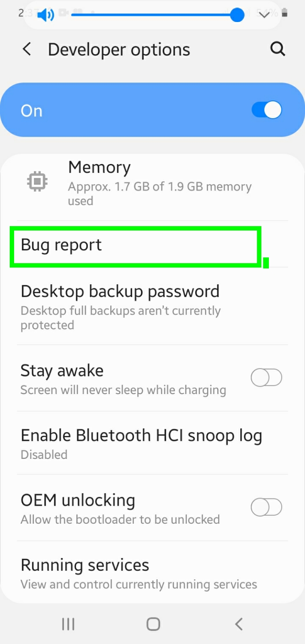Toggle the OEM unlocking switch
This screenshot has width=305, height=644.
tap(266, 507)
